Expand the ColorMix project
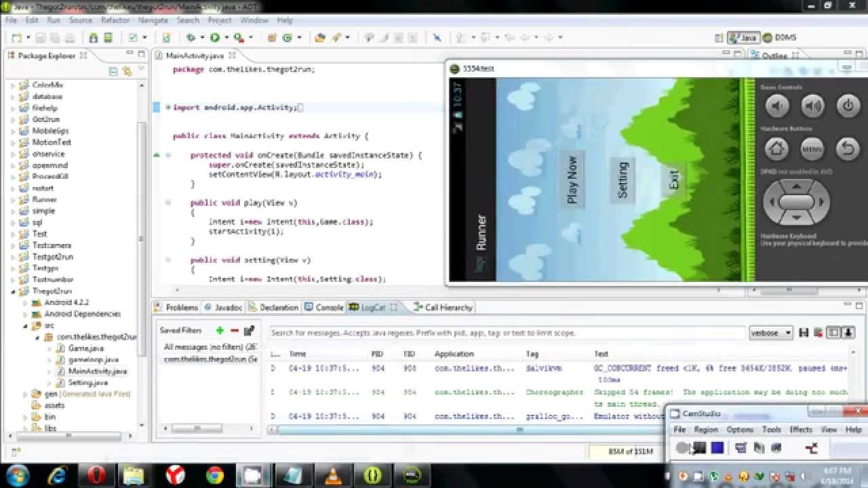Screen dimensions: 868x488 [13, 85]
